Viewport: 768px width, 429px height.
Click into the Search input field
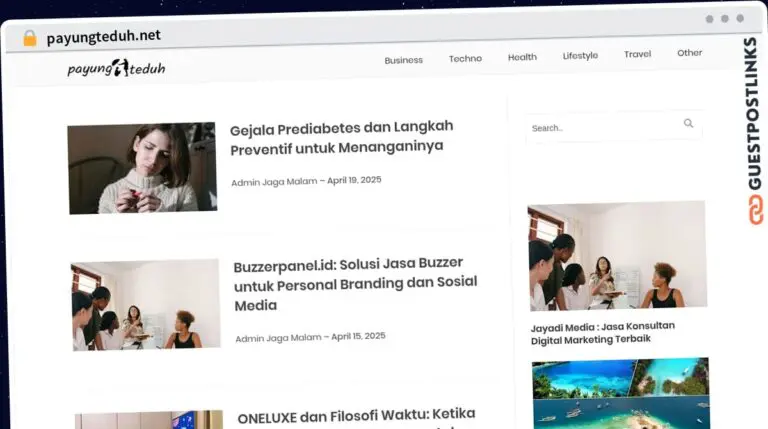pos(600,127)
